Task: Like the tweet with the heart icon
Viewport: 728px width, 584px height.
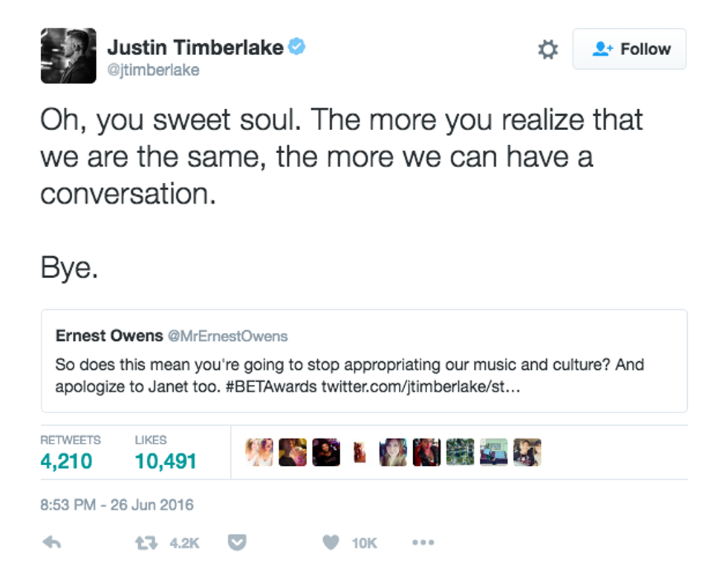Action: point(331,543)
